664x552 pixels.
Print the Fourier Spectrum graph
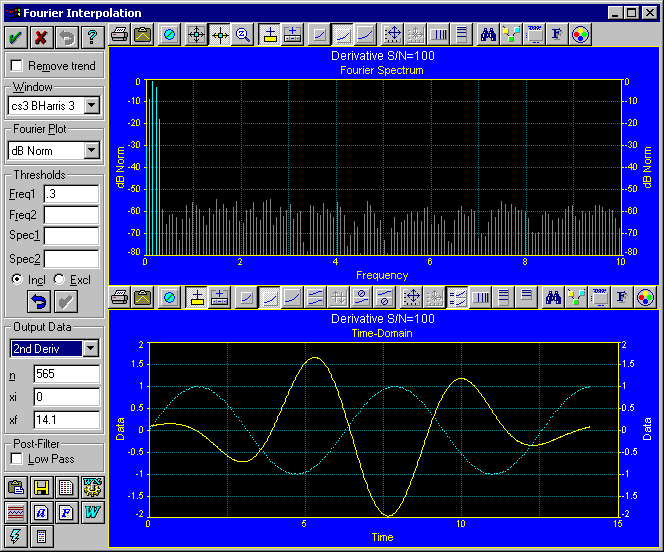(x=120, y=34)
